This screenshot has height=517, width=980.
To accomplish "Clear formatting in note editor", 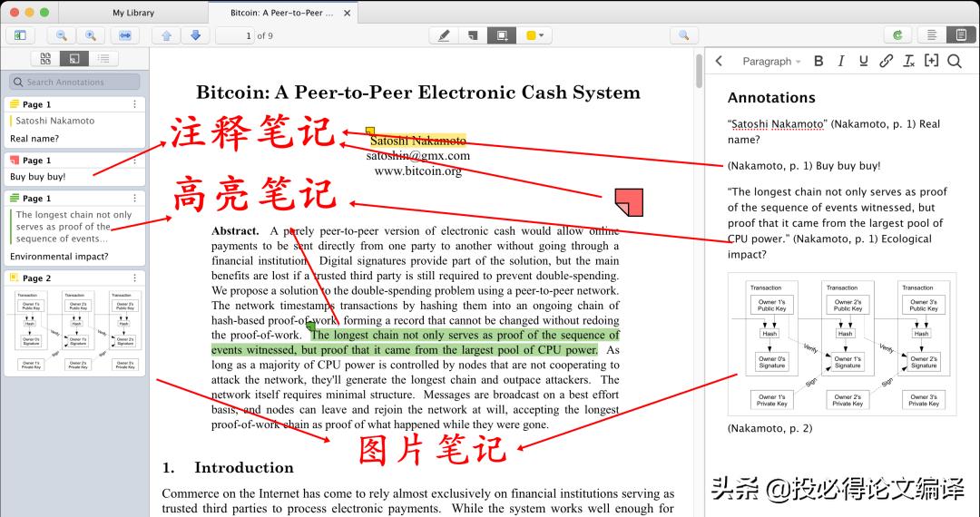I will tap(908, 61).
